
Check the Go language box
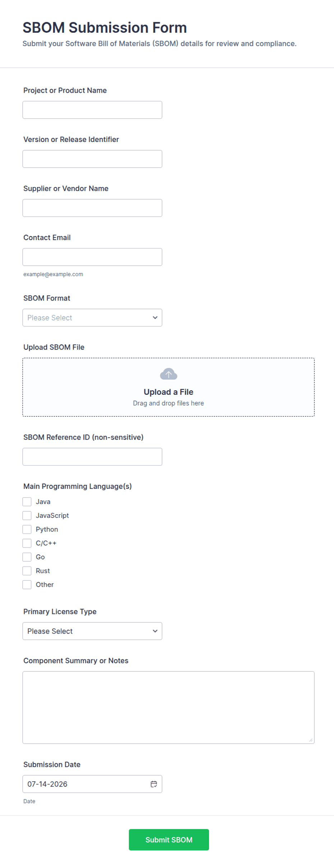click(27, 557)
